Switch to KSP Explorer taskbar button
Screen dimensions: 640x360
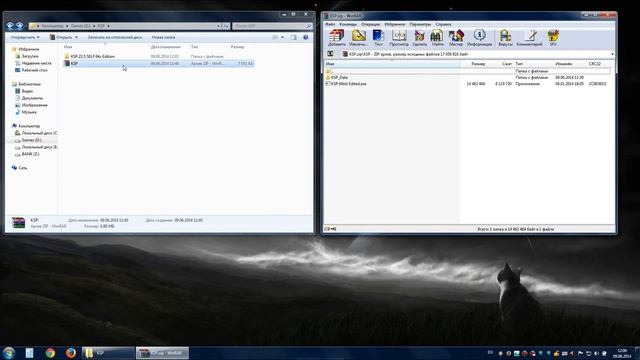tap(108, 353)
